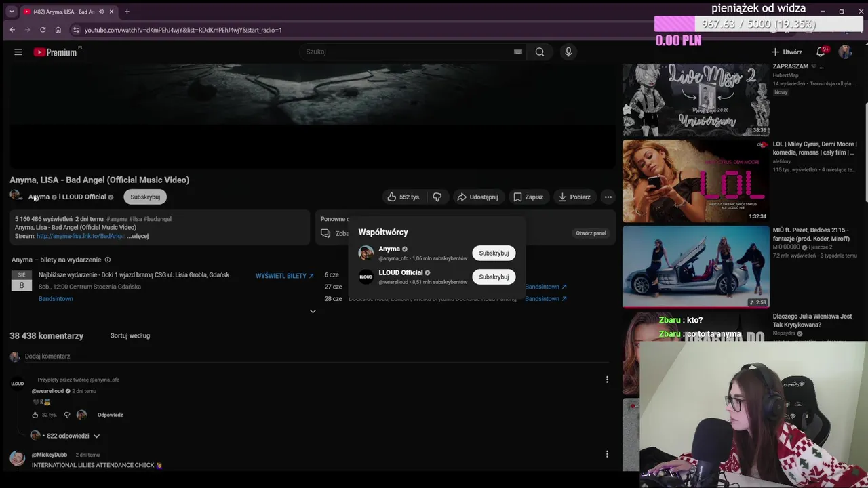Reload the YouTube page
The image size is (868, 488).
coord(43,30)
